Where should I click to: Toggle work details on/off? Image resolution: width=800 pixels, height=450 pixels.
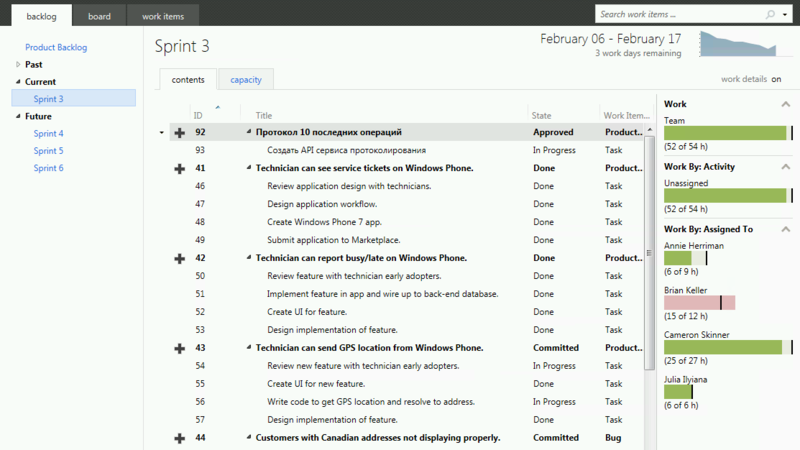pyautogui.click(x=776, y=79)
